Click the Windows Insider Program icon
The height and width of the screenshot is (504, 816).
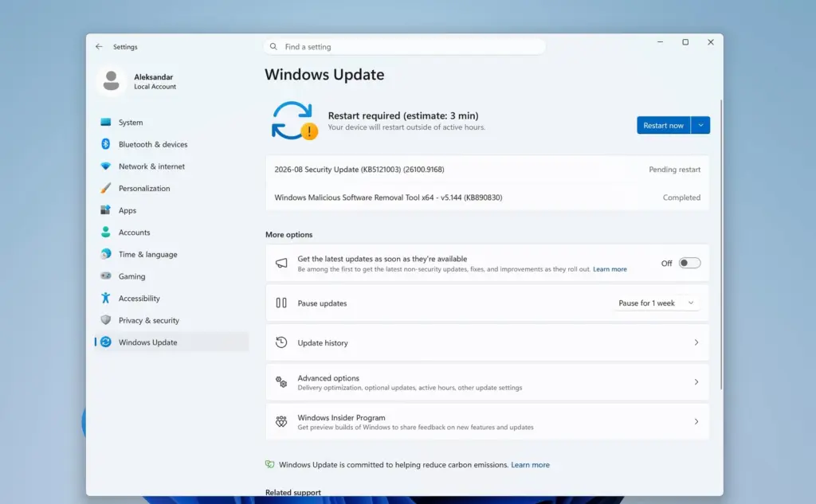281,421
